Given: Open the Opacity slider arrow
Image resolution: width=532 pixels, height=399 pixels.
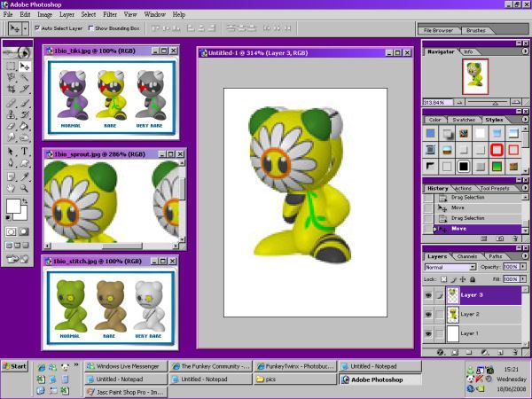Looking at the screenshot, I should pyautogui.click(x=523, y=267).
